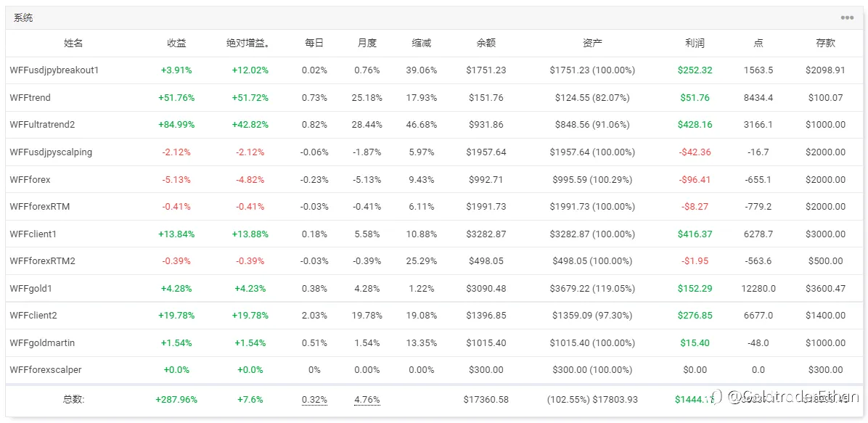
Task: Click the 46.68% drawdown value
Action: pos(422,125)
